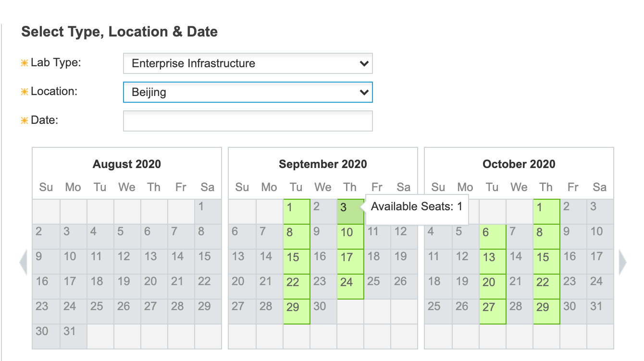Pick September 1 in the calendar
The width and height of the screenshot is (644, 361).
click(297, 212)
